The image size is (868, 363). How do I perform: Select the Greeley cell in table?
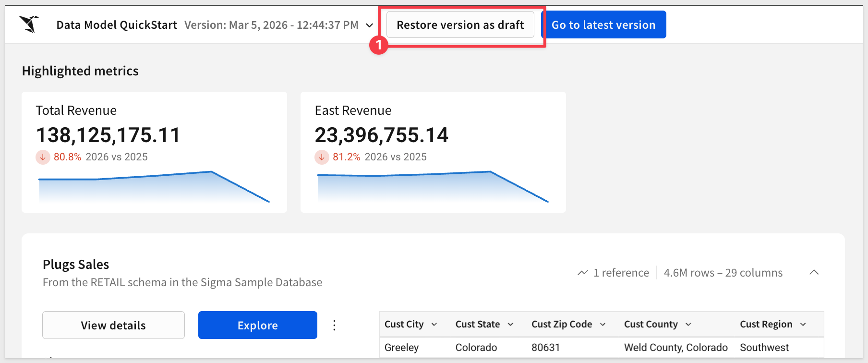pos(401,347)
